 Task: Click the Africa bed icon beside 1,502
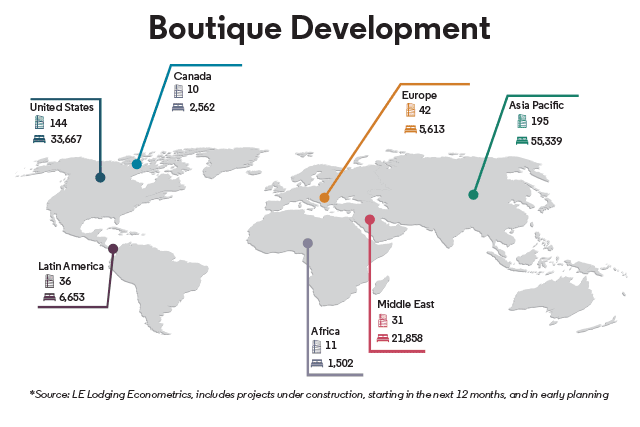coord(317,363)
